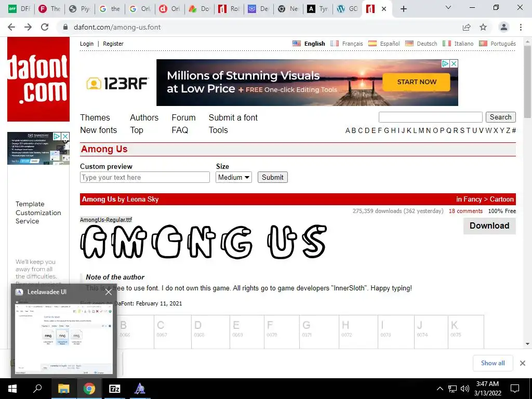Open the Fancy category link
This screenshot has width=532, height=399.
[x=473, y=199]
